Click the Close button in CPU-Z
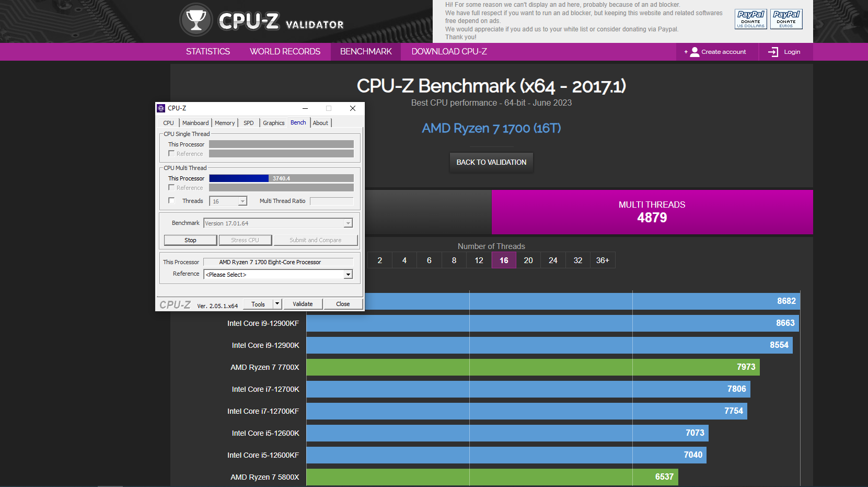 point(343,304)
